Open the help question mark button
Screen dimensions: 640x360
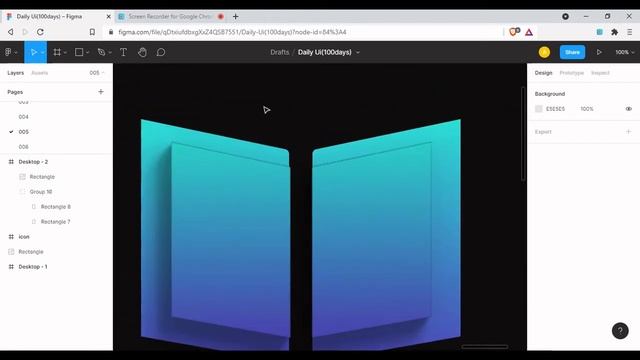pos(620,331)
